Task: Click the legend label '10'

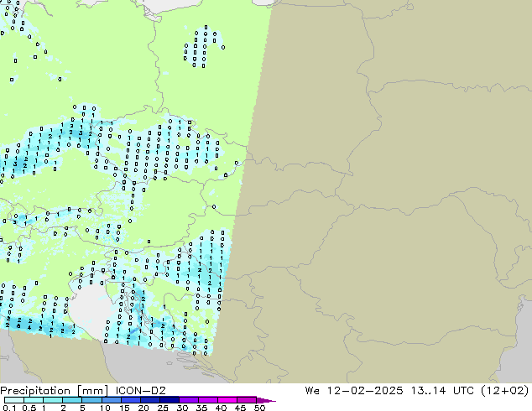Action: click(x=105, y=408)
